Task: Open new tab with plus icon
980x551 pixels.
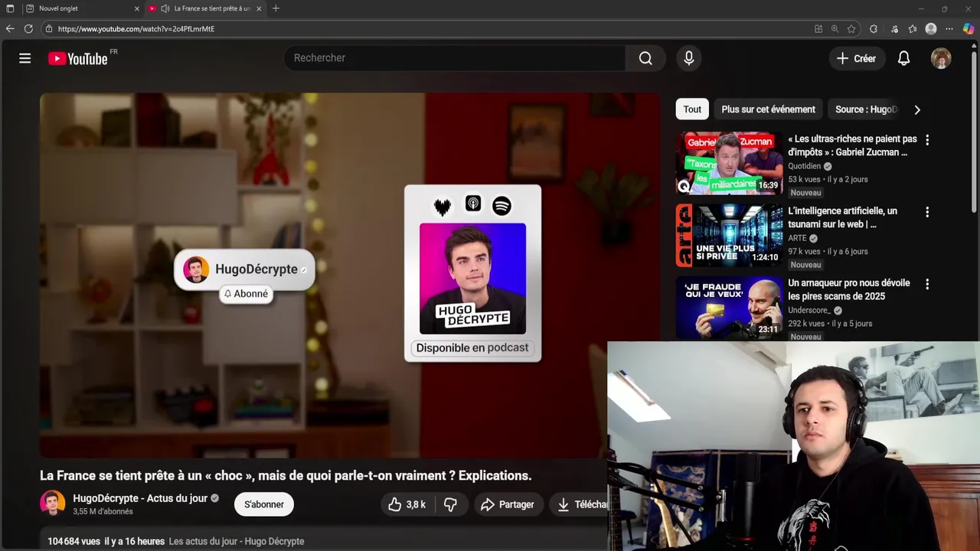Action: click(276, 8)
